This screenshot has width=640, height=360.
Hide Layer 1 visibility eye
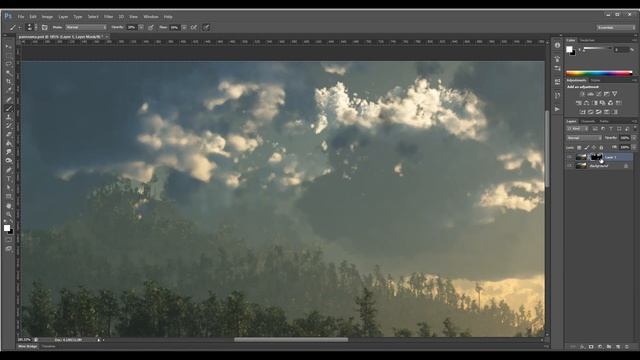(569, 157)
